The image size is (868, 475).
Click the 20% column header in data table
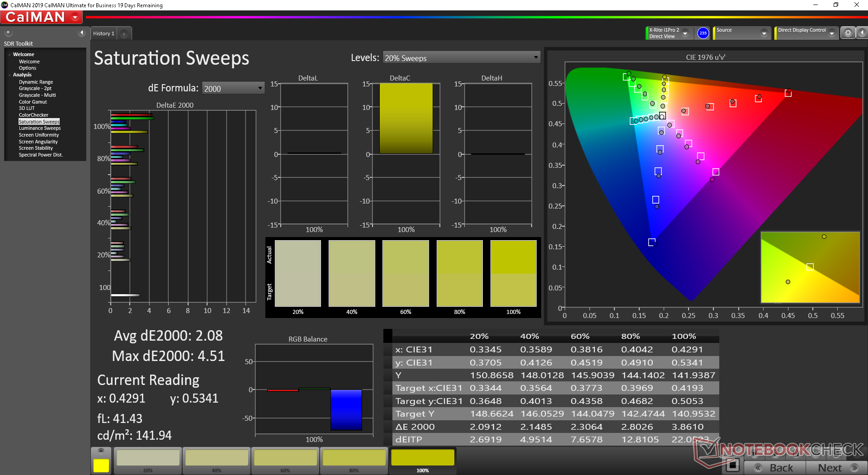(x=479, y=337)
